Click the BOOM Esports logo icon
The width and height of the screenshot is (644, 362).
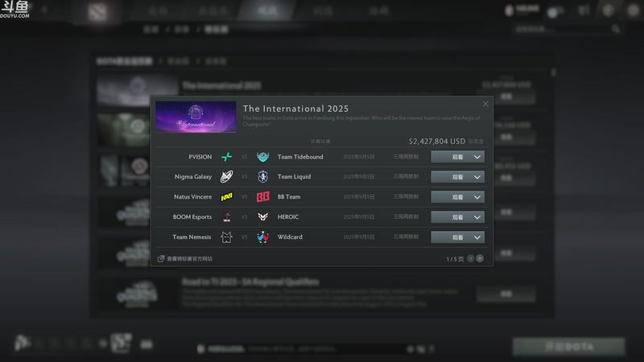[x=227, y=216]
